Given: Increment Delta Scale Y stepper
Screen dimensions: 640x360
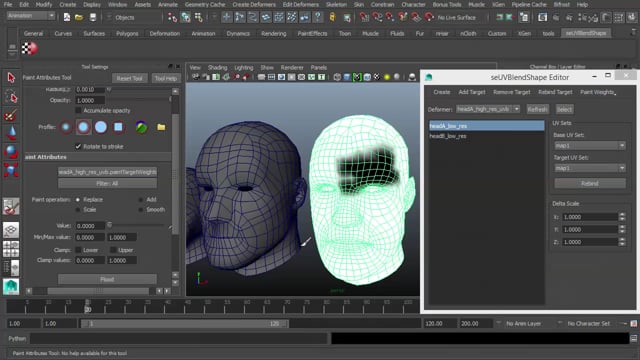Looking at the screenshot, I should [622, 227].
